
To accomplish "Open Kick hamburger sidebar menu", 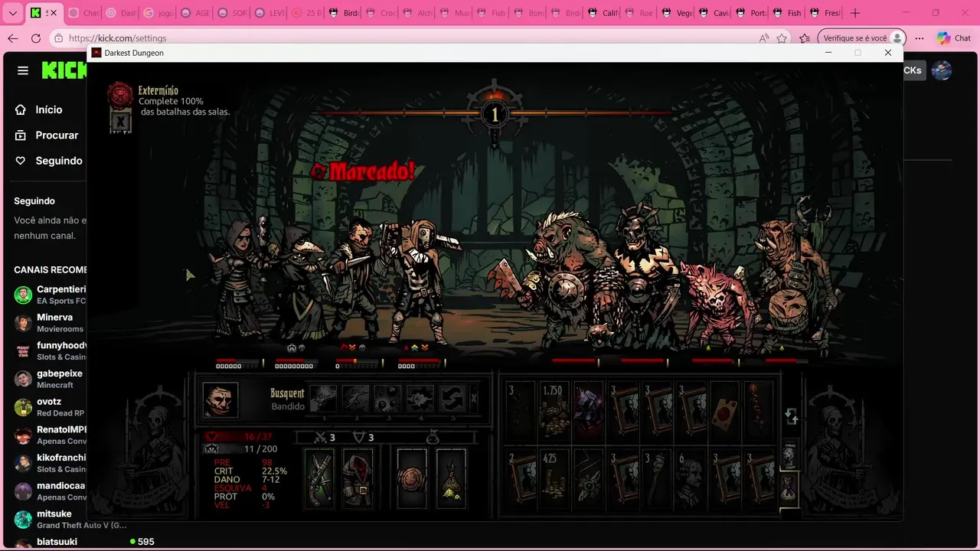I will [23, 70].
